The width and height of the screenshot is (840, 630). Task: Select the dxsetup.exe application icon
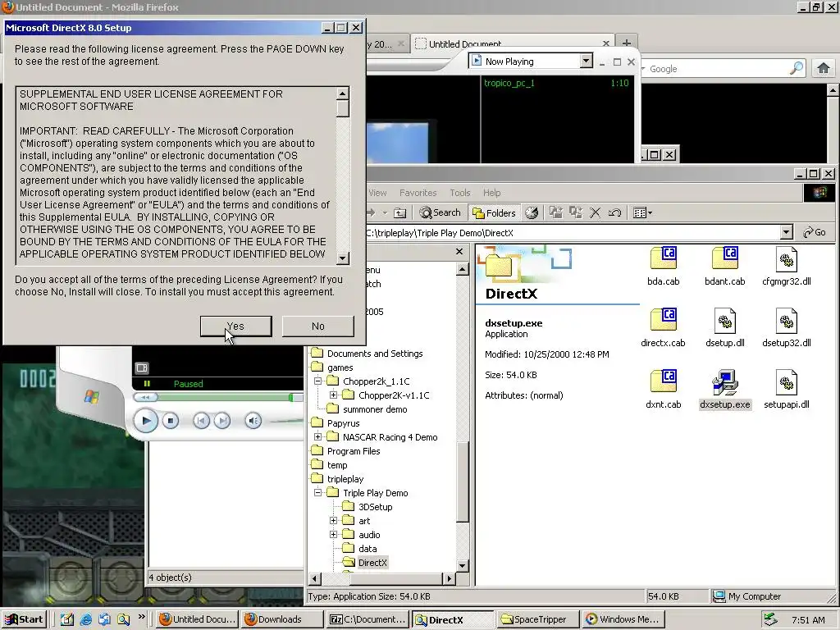725,390
